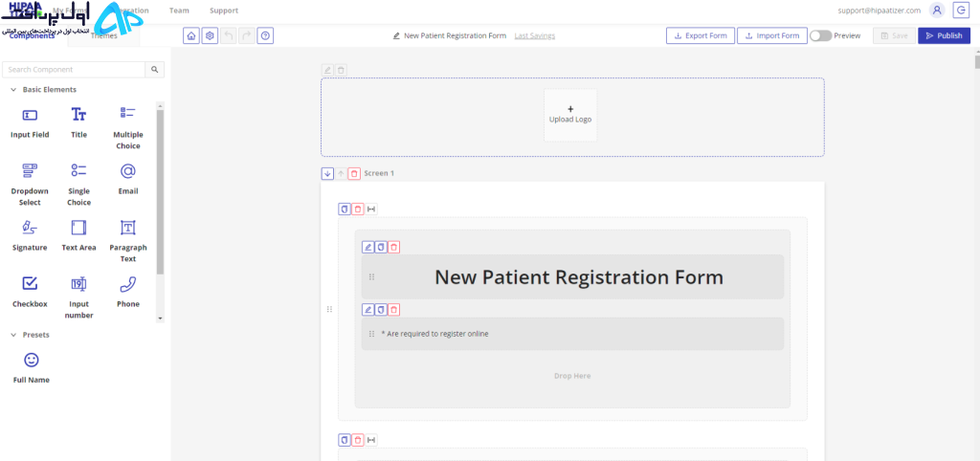Click the Publish button

(x=944, y=35)
